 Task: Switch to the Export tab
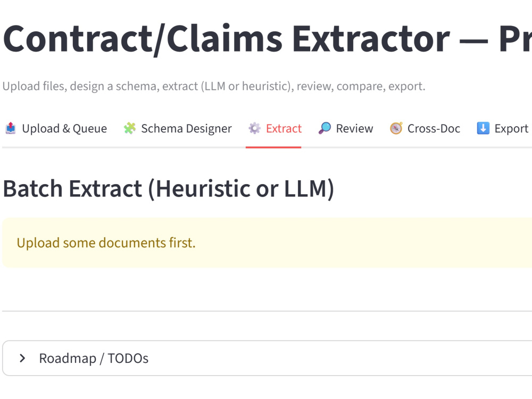503,129
